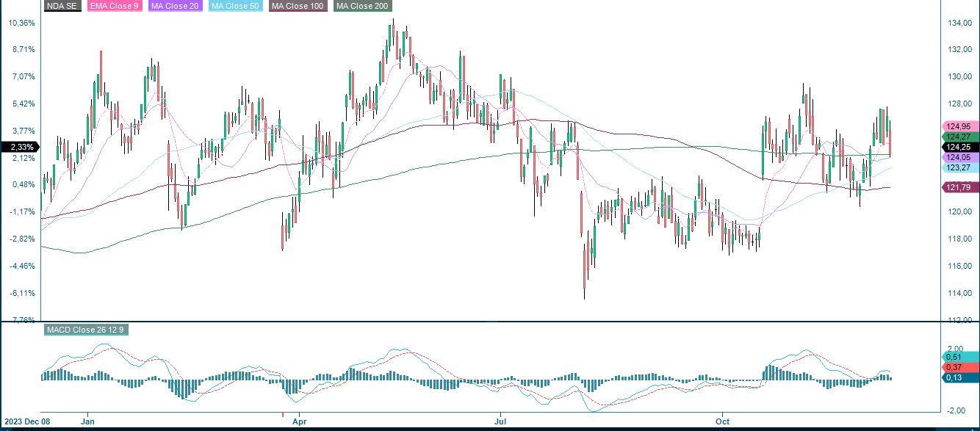Select the MA Close 100 indicator label
Image resolution: width=980 pixels, height=431 pixels.
(x=299, y=6)
